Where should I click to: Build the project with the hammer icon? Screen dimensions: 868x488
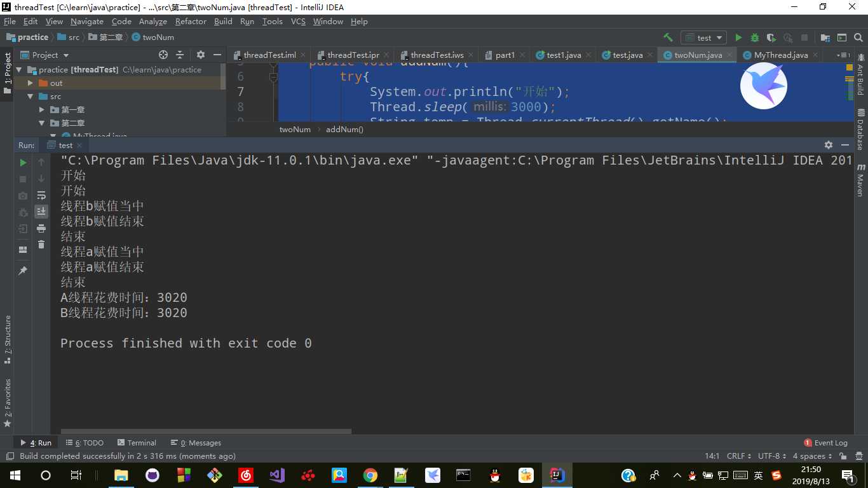pyautogui.click(x=668, y=37)
